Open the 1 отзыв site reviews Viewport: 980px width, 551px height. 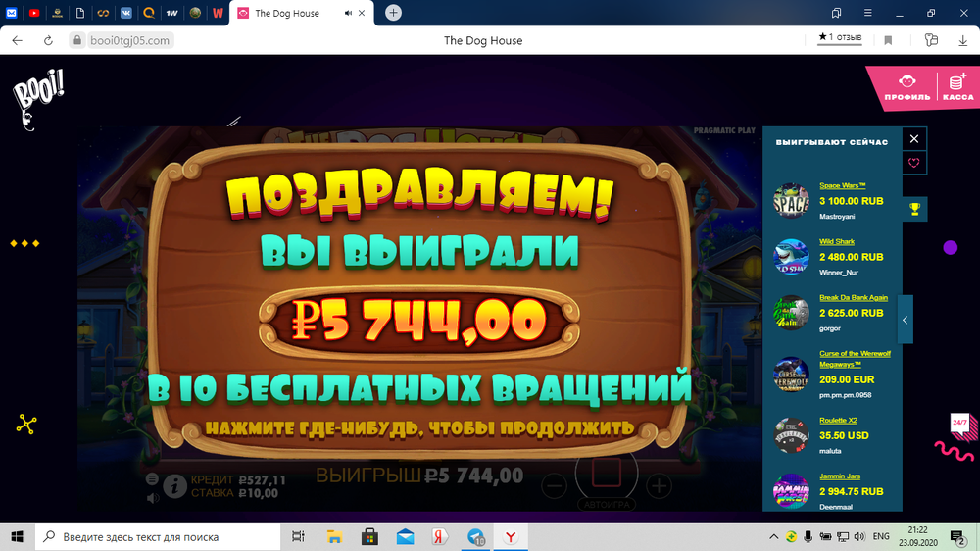tap(840, 37)
